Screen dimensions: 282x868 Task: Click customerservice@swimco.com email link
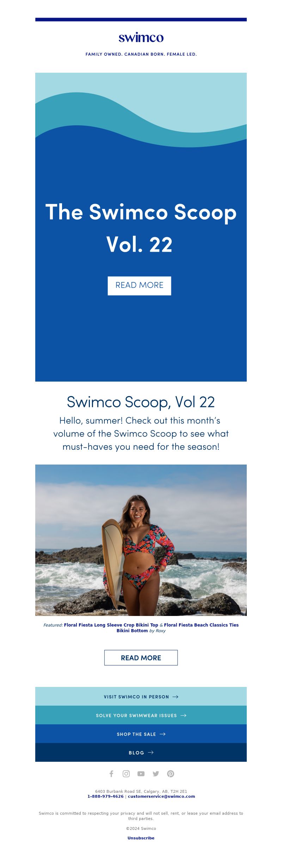[x=161, y=796]
